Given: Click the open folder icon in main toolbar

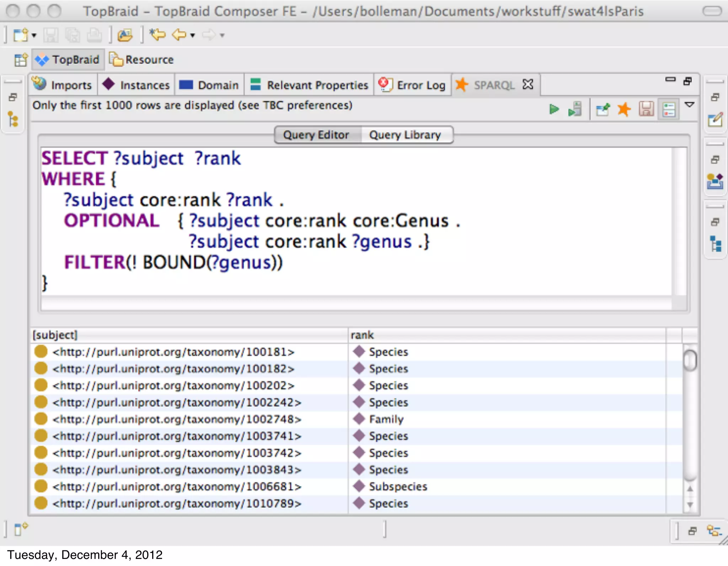Looking at the screenshot, I should (x=125, y=35).
